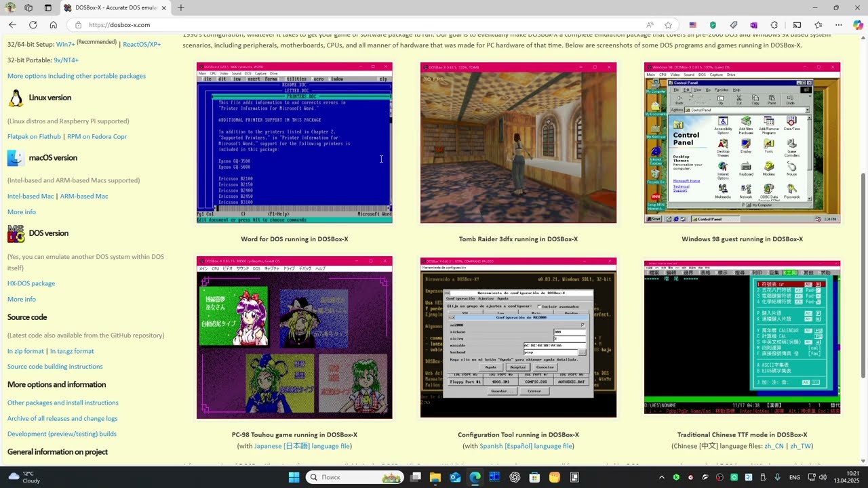This screenshot has height=488, width=868.
Task: Open the Win7+ 32/64-bit setup link
Action: [66, 44]
